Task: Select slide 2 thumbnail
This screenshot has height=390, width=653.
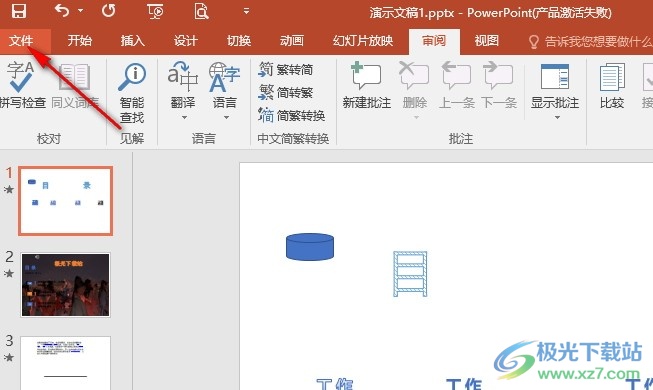Action: click(65, 285)
